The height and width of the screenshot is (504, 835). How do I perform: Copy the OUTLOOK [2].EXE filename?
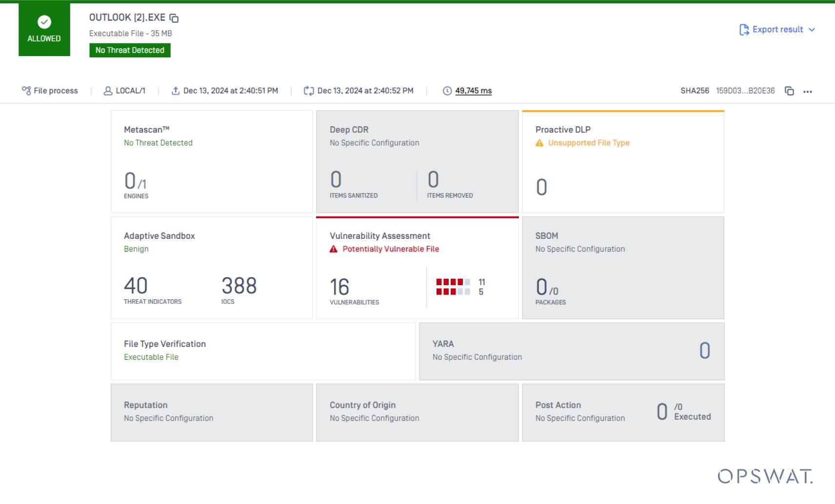point(174,18)
